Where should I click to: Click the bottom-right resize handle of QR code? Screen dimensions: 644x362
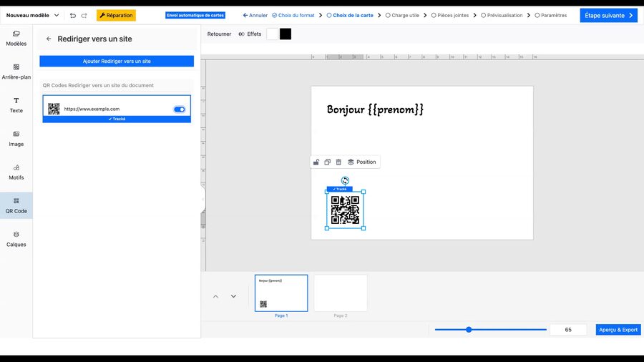(364, 228)
